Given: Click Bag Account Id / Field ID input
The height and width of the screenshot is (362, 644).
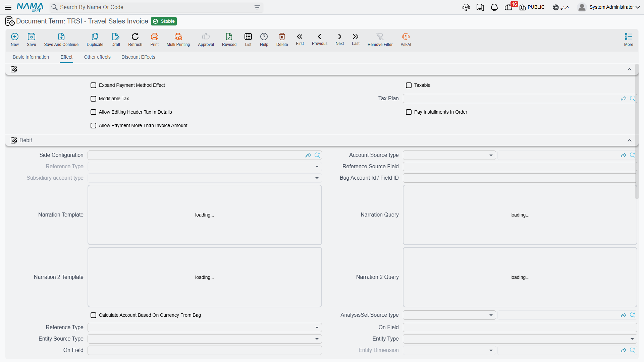Looking at the screenshot, I should (520, 178).
